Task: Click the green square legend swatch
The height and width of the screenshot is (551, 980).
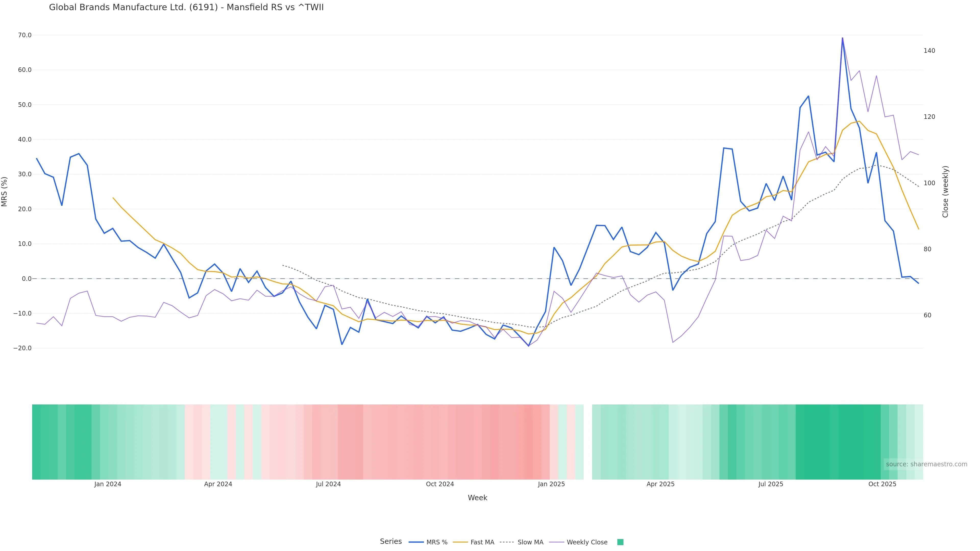Action: (x=620, y=542)
